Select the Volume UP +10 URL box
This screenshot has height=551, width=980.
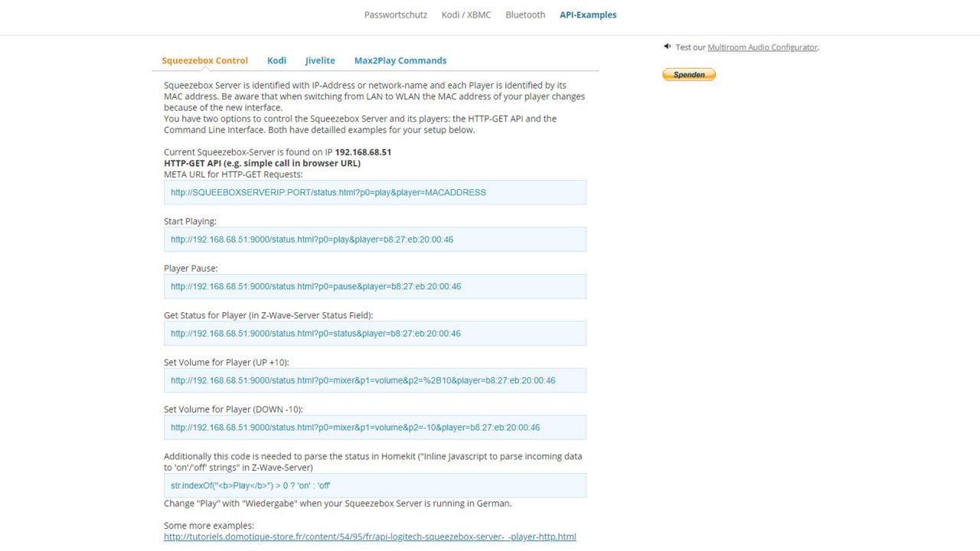tap(374, 380)
